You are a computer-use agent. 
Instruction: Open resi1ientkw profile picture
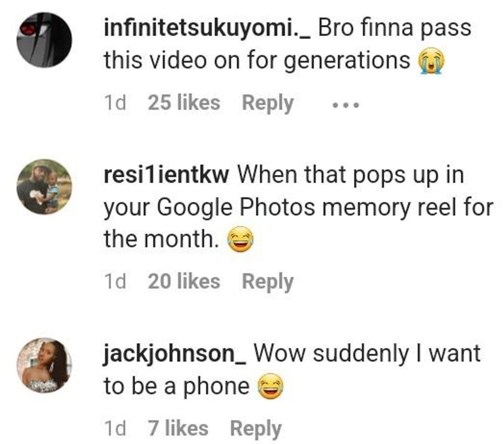[x=44, y=186]
